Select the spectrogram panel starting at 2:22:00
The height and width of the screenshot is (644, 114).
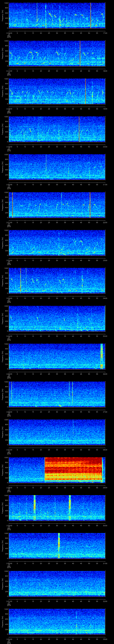coord(57,243)
